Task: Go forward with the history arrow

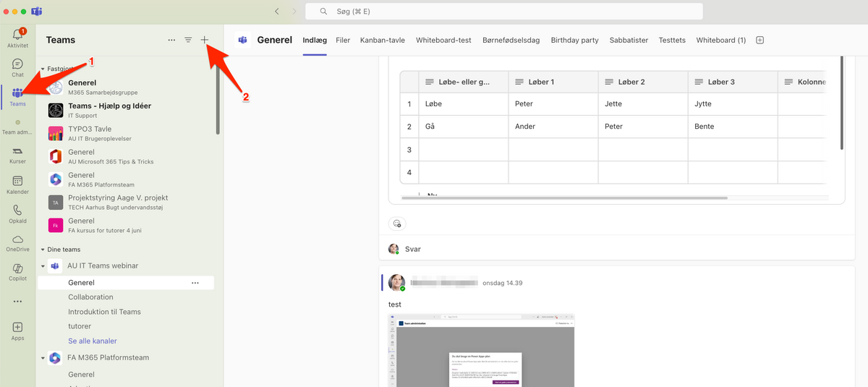Action: (294, 12)
